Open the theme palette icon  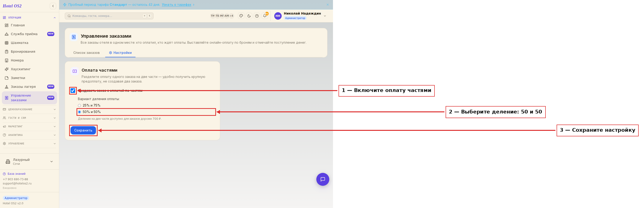[x=241, y=16]
